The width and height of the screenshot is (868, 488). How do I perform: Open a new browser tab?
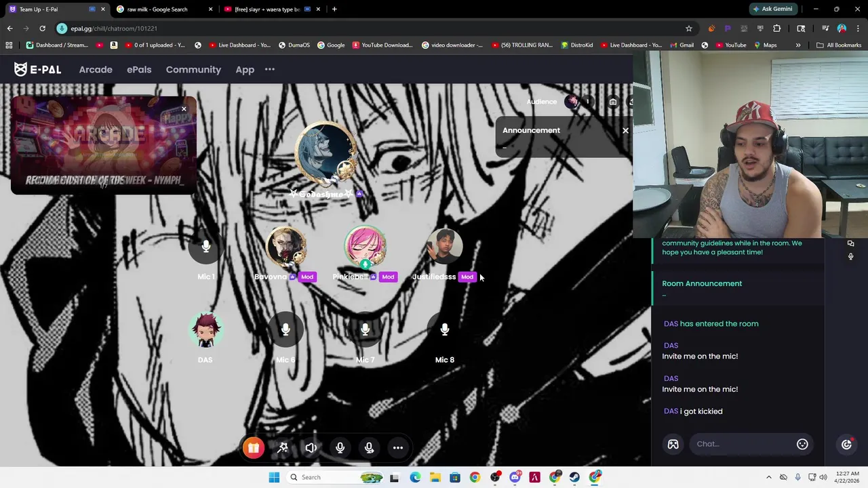tap(334, 9)
